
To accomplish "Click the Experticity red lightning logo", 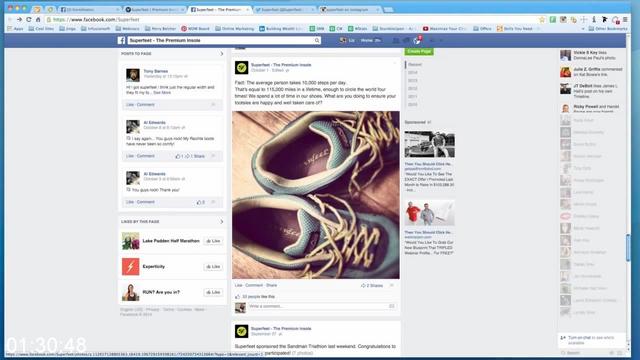I will click(131, 267).
